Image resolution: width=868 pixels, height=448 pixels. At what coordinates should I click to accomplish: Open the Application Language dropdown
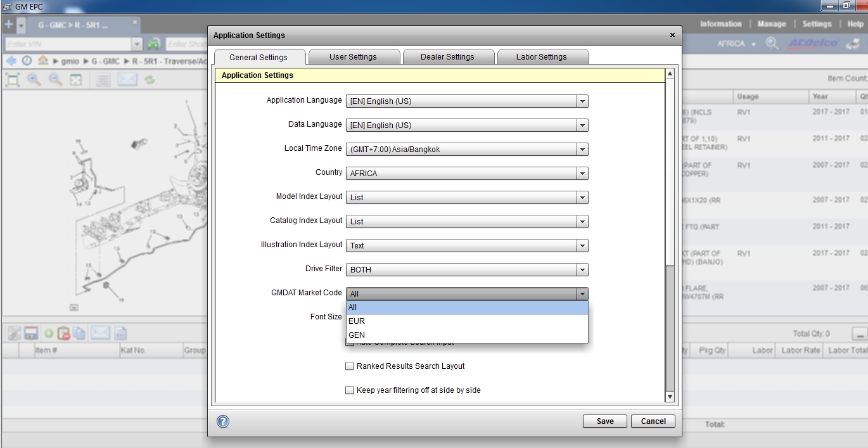[582, 101]
